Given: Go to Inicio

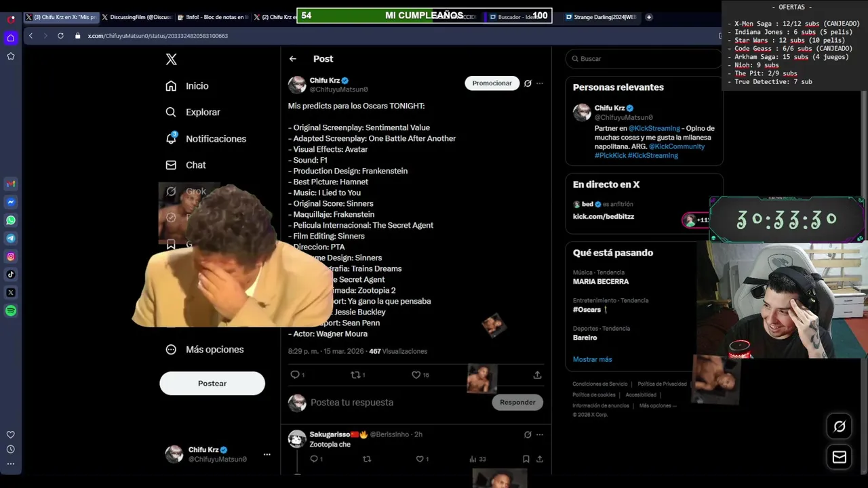Looking at the screenshot, I should pyautogui.click(x=188, y=86).
